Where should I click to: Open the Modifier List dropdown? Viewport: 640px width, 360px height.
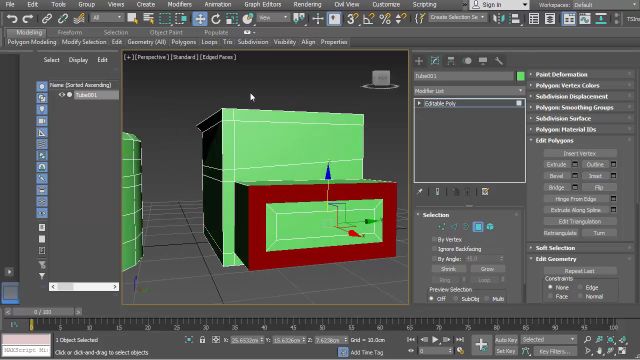tap(469, 91)
